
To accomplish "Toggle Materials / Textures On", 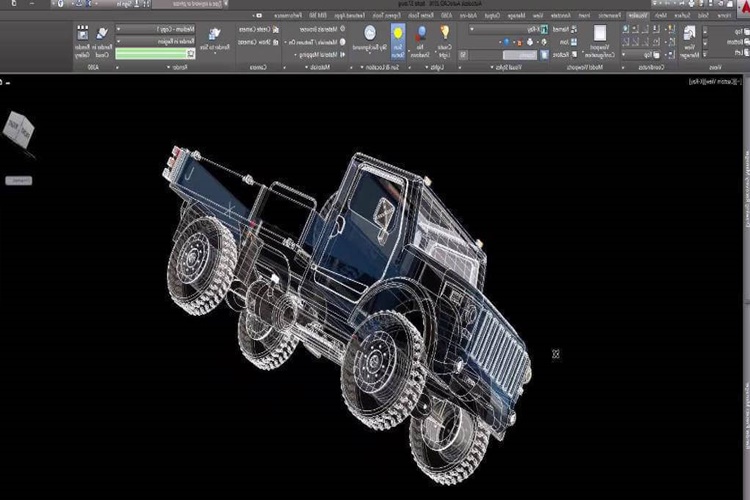I will [x=316, y=42].
